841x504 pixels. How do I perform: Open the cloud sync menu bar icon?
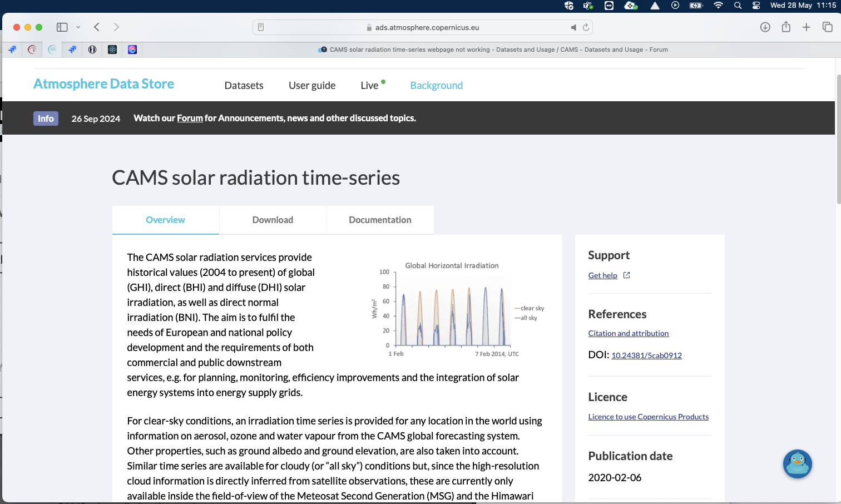631,6
